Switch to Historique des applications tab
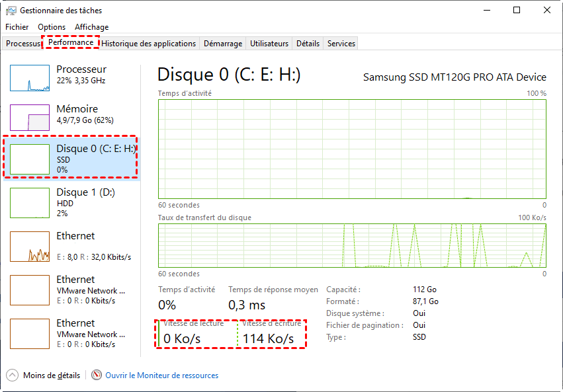 pos(149,44)
